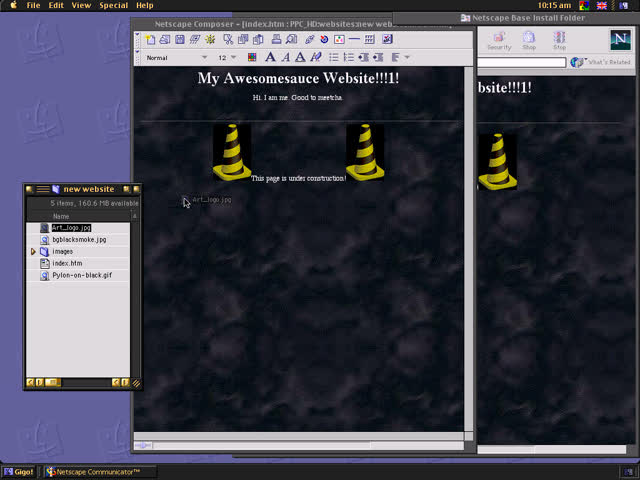Click the Netscape N logo icon
Image resolution: width=640 pixels, height=480 pixels.
tap(622, 39)
